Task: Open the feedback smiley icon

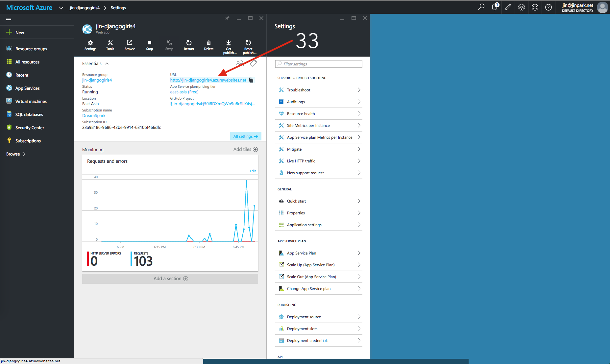Action: 535,7
